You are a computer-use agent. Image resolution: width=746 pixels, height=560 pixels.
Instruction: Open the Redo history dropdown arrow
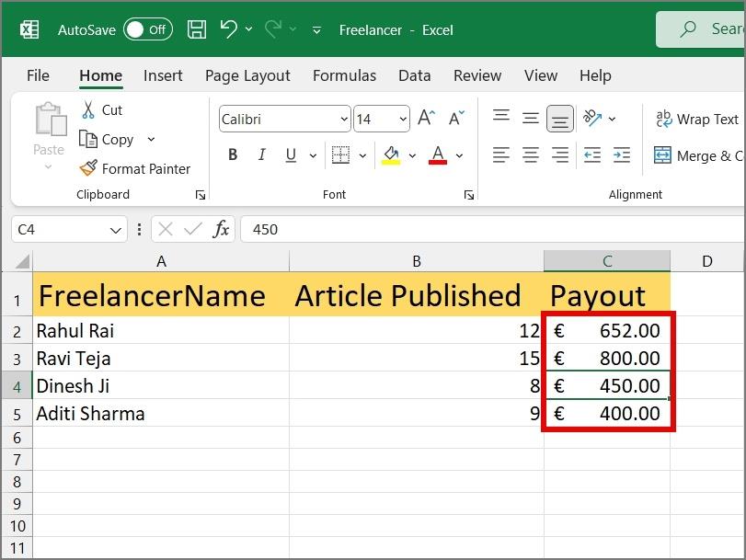tap(293, 29)
